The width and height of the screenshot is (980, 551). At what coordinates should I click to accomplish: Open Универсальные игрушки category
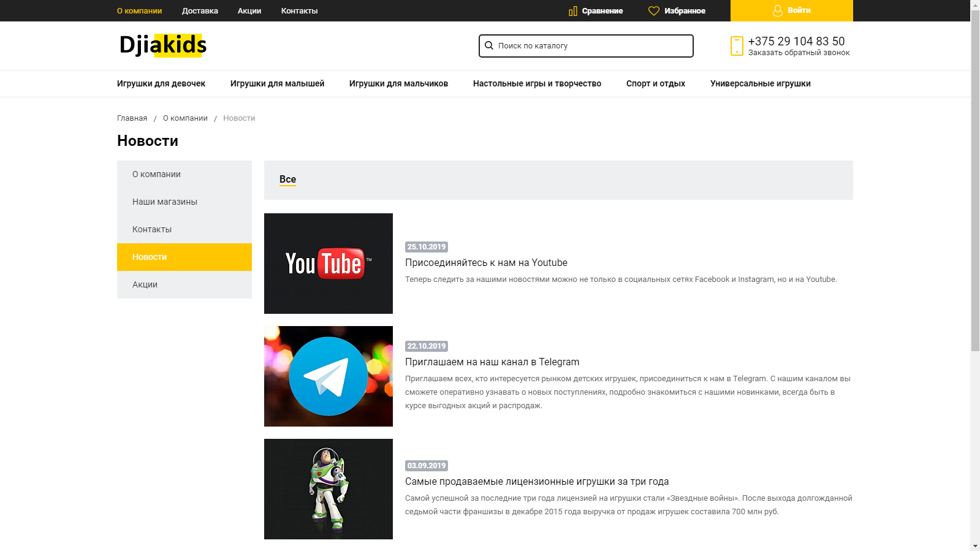(x=761, y=84)
